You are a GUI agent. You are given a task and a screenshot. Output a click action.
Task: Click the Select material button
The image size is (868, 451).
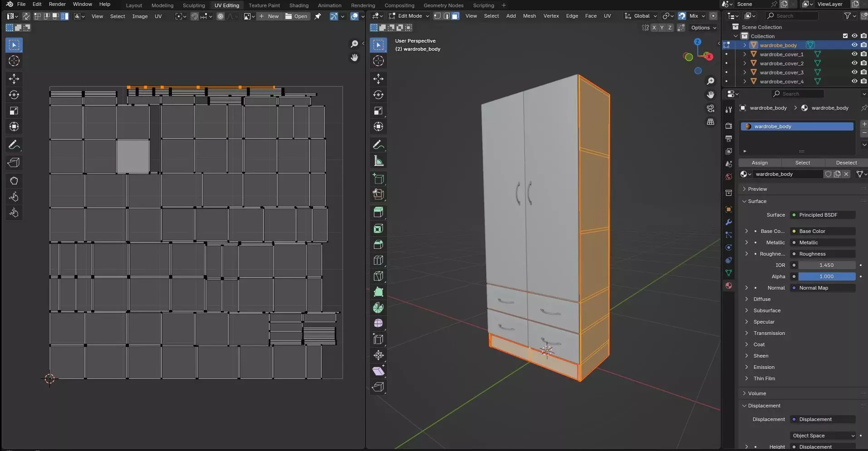pyautogui.click(x=802, y=163)
